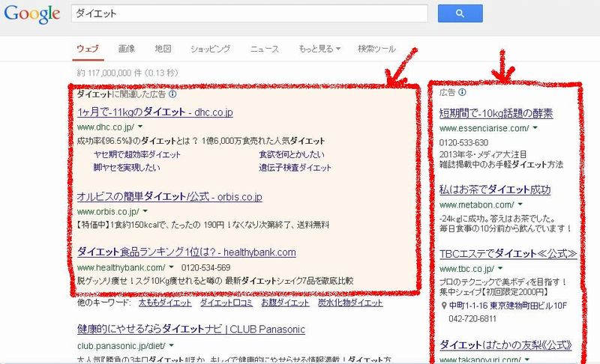600x364 pixels.
Task: Click the Google logo
Action: coord(32,14)
